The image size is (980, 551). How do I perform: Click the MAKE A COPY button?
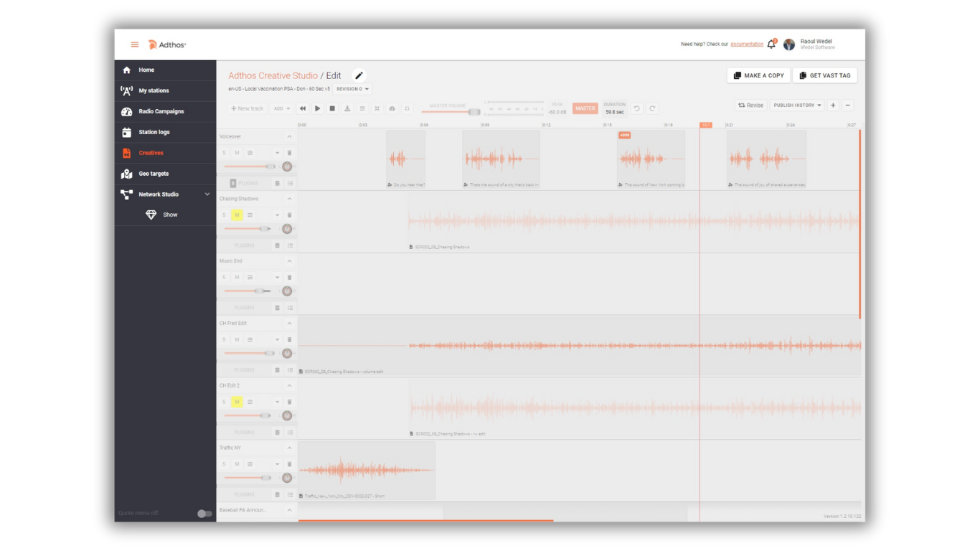[x=758, y=75]
